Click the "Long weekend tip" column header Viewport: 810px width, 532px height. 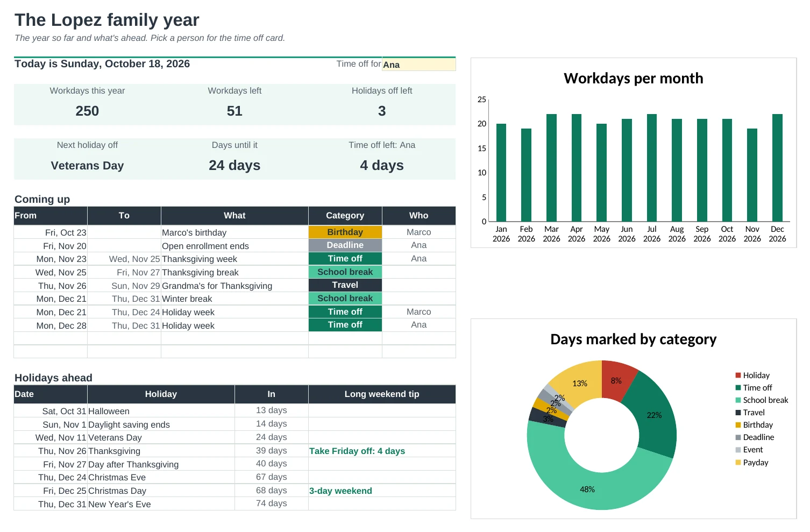pyautogui.click(x=382, y=394)
